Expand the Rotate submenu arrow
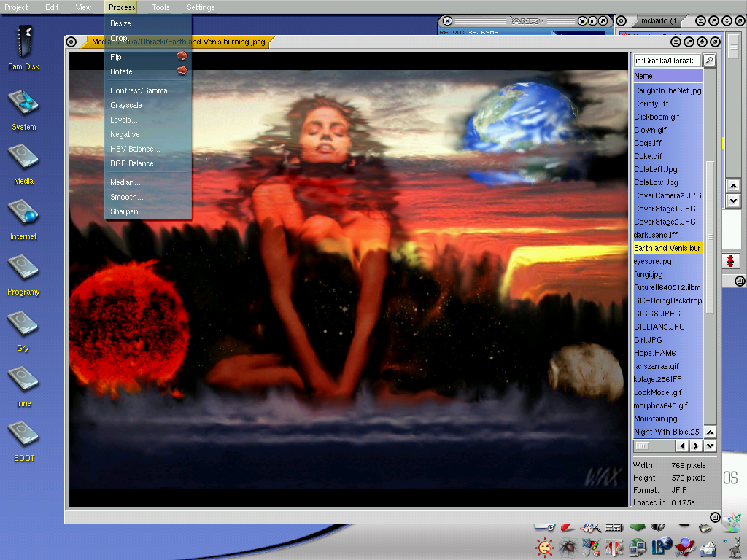 [182, 71]
